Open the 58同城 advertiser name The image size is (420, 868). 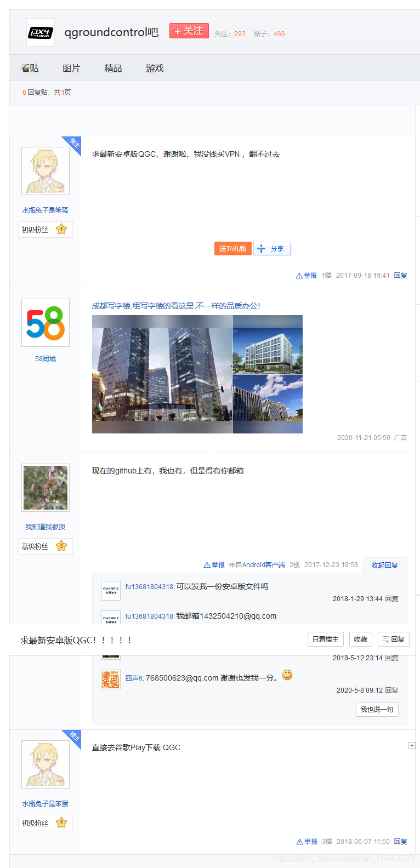coord(46,359)
